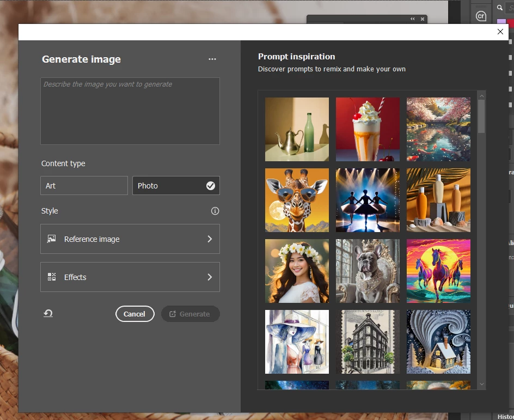Image resolution: width=514 pixels, height=420 pixels.
Task: Click the scrollbar down arrow in inspiration list
Action: click(x=481, y=384)
